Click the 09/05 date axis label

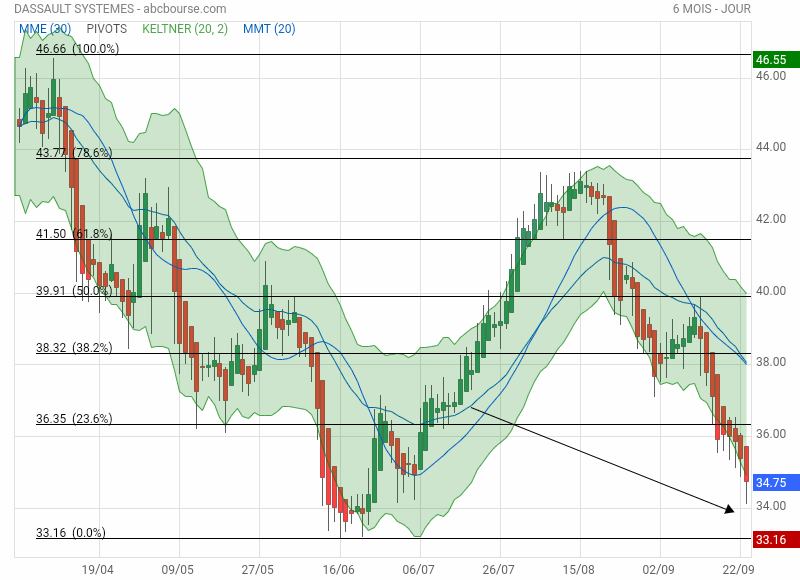pyautogui.click(x=178, y=569)
